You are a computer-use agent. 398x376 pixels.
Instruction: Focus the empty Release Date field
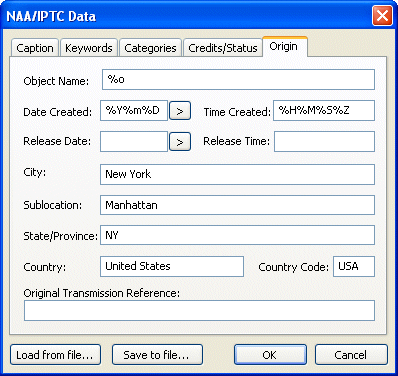tap(134, 142)
